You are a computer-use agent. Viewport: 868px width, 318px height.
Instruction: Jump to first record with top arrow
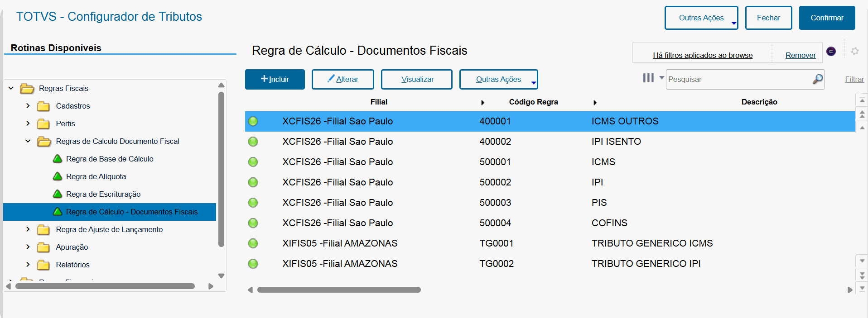pyautogui.click(x=862, y=100)
